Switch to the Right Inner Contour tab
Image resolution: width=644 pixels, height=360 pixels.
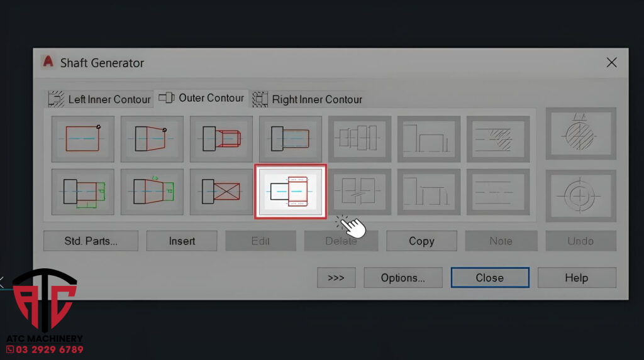pos(308,99)
